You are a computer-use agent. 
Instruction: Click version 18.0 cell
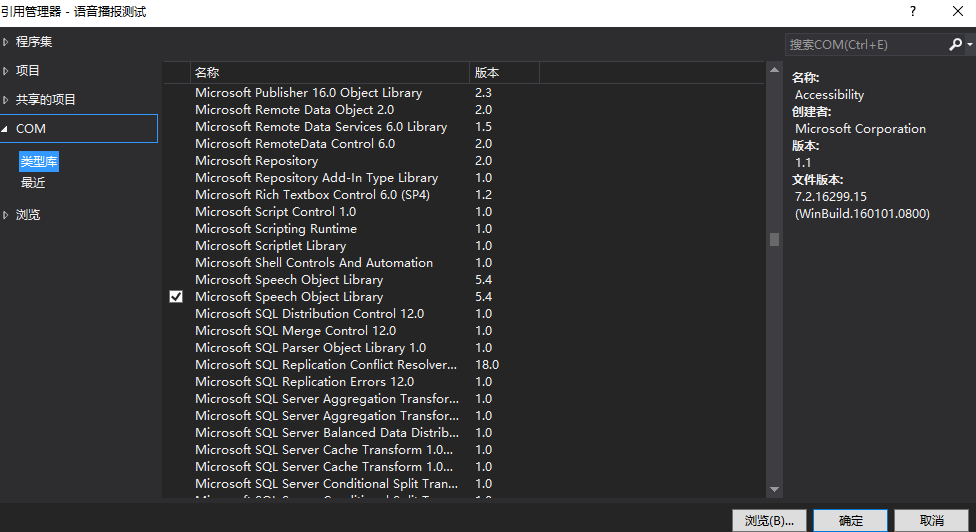(x=487, y=365)
